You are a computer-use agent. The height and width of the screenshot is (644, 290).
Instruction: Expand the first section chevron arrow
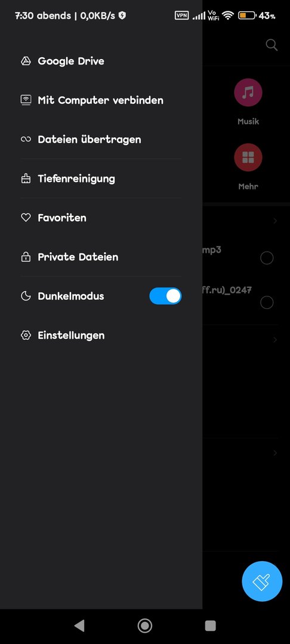(x=275, y=221)
